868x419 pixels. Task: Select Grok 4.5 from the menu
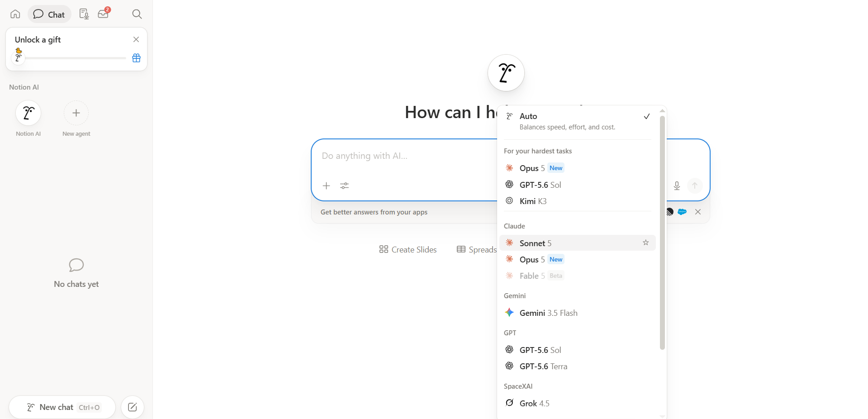click(x=578, y=403)
